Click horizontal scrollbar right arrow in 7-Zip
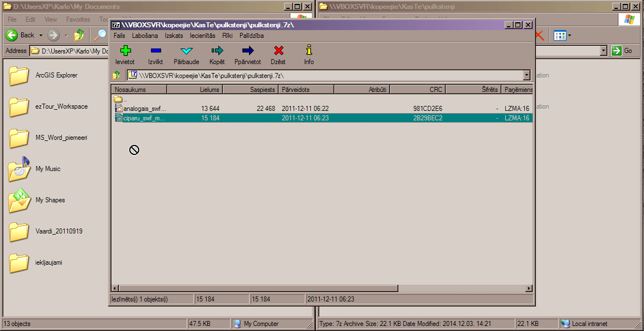 tap(529, 288)
